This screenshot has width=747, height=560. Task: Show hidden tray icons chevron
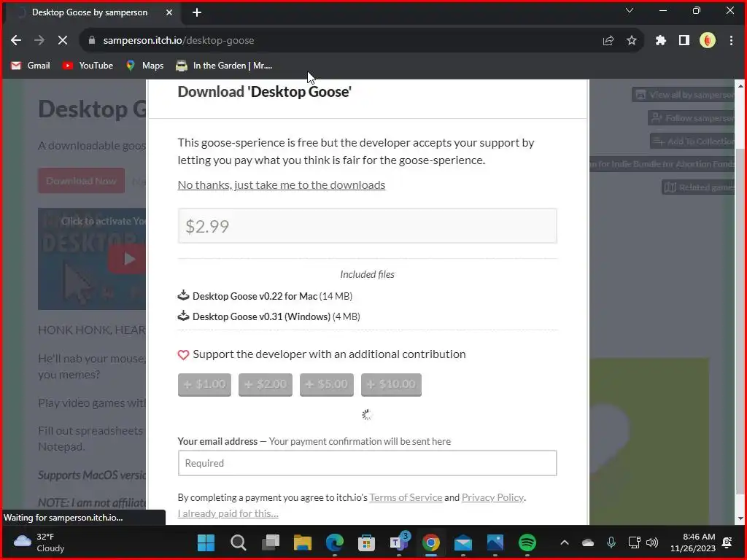pyautogui.click(x=565, y=542)
